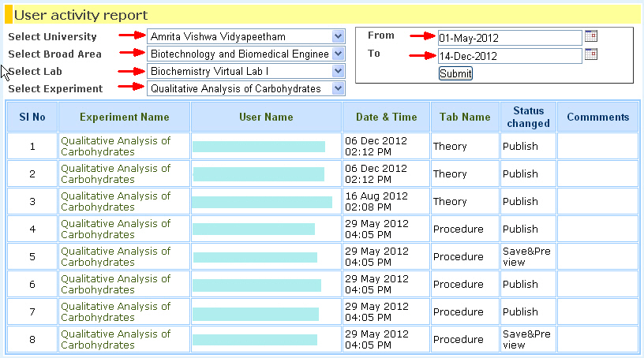Viewport: 644px width, 358px height.
Task: Open the Select Experiment dropdown
Action: click(339, 88)
